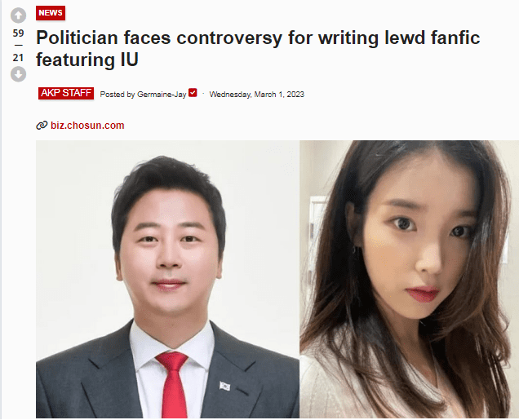Screen dimensions: 519x420
Task: Open the NEWS category tag
Action: (x=51, y=13)
